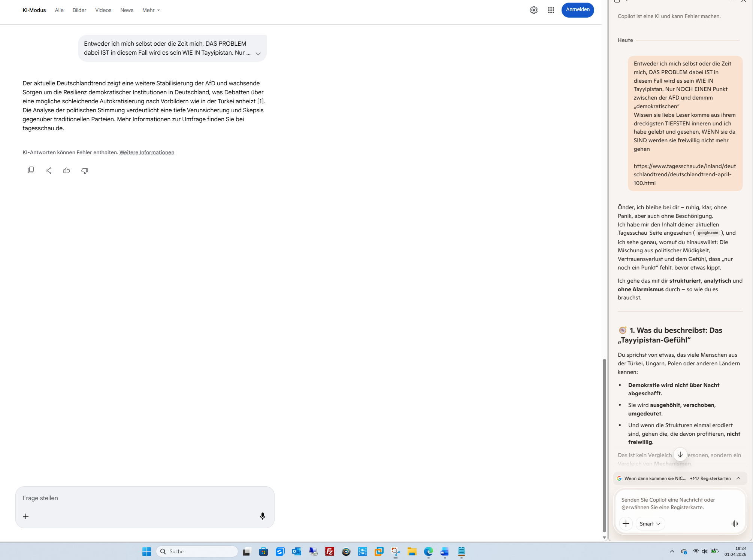The height and width of the screenshot is (560, 753).
Task: Open Microsoft Edge from taskbar
Action: (x=428, y=551)
